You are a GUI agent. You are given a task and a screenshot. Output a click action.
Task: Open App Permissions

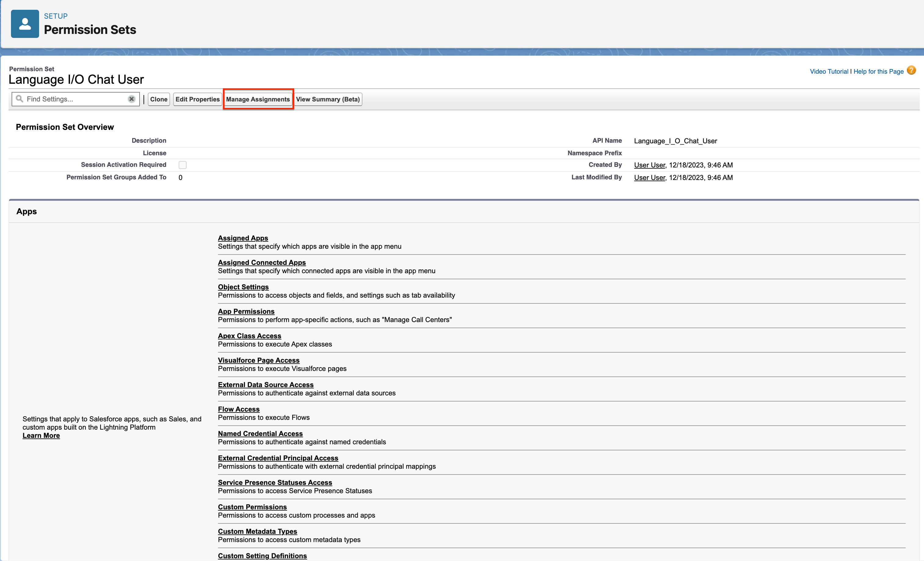(x=246, y=311)
